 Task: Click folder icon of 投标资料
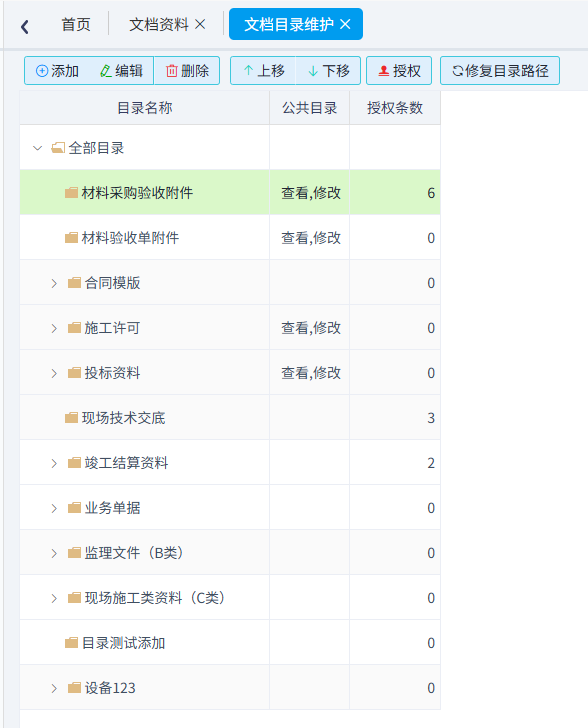click(74, 373)
